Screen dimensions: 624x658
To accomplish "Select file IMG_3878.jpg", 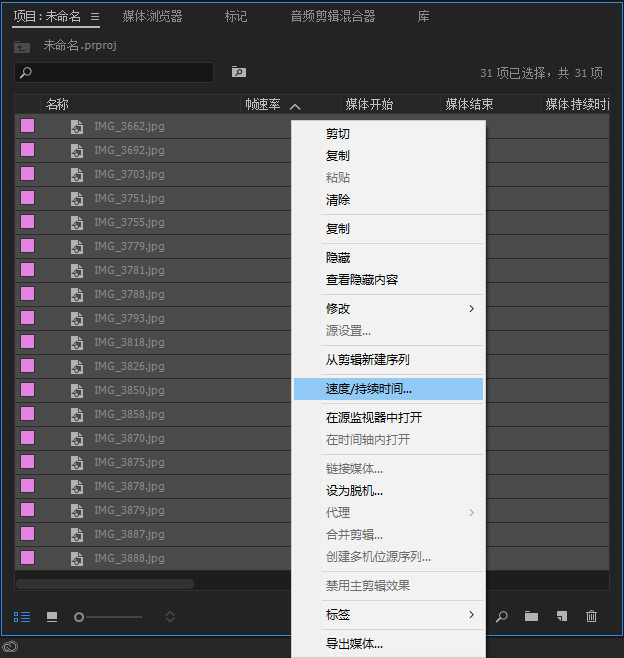I will pyautogui.click(x=129, y=486).
